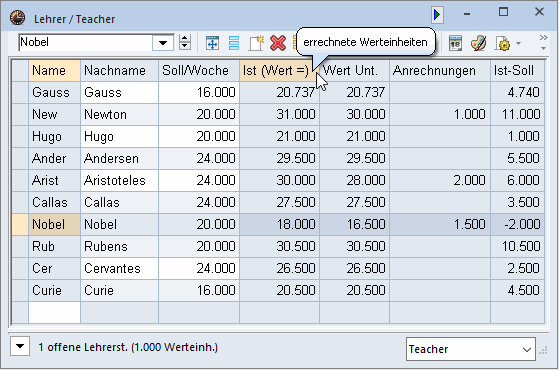Click the Cer short name cell
This screenshot has width=559, height=370.
click(x=55, y=268)
